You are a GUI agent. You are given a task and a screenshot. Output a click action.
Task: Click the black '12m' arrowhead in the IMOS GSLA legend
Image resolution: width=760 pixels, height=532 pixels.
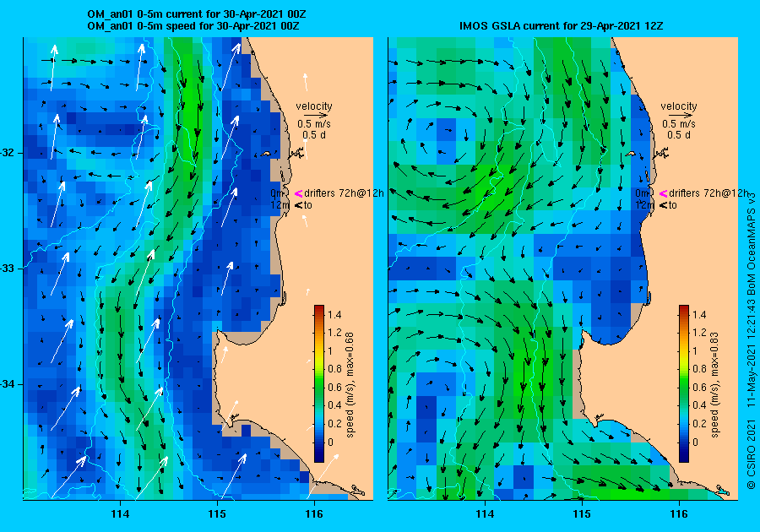(x=664, y=205)
